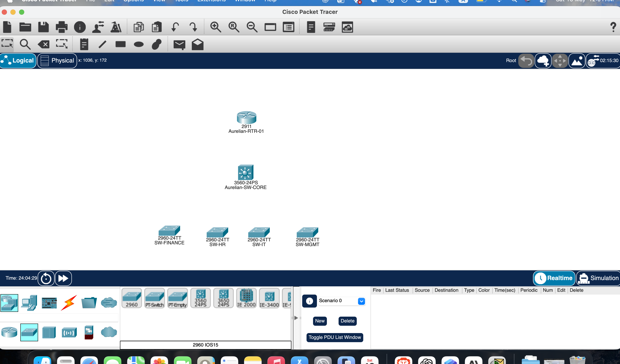Activate the Delete tool
The height and width of the screenshot is (364, 620).
coord(44,45)
